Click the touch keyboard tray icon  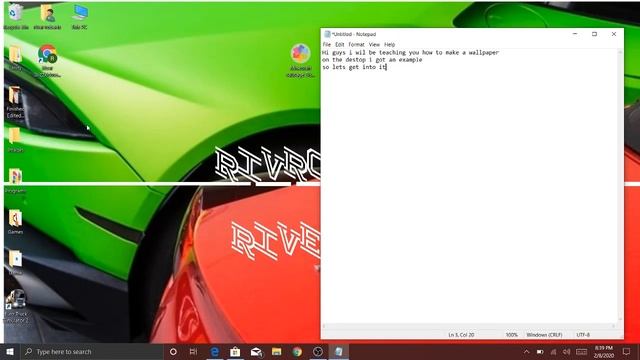click(x=581, y=351)
